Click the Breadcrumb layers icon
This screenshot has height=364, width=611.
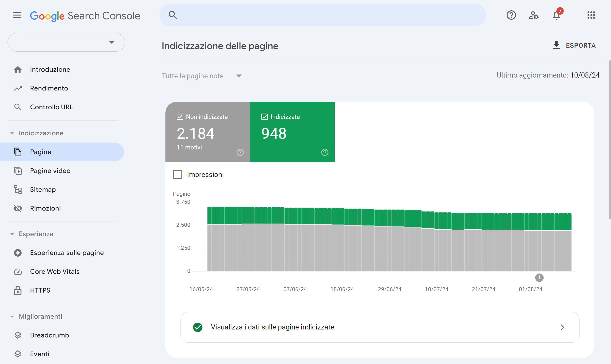pyautogui.click(x=18, y=335)
